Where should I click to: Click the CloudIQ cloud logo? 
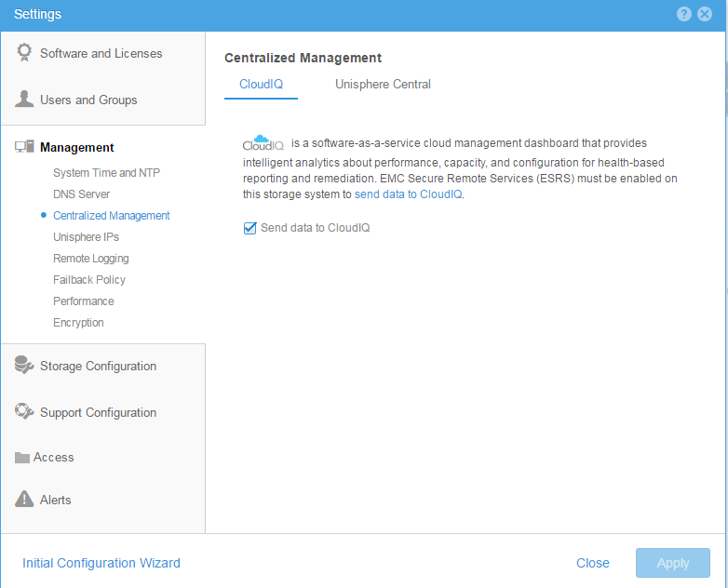pyautogui.click(x=263, y=143)
